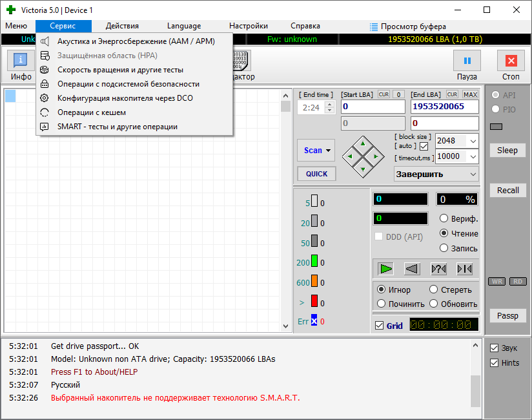Select the Игнор radio button
Image resolution: width=532 pixels, height=420 pixels.
point(381,289)
